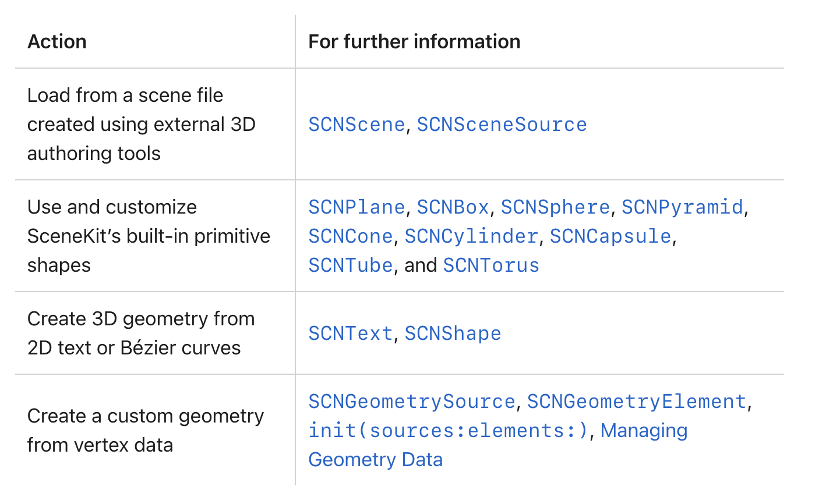
Task: Open the SCNSphere reference
Action: point(555,207)
